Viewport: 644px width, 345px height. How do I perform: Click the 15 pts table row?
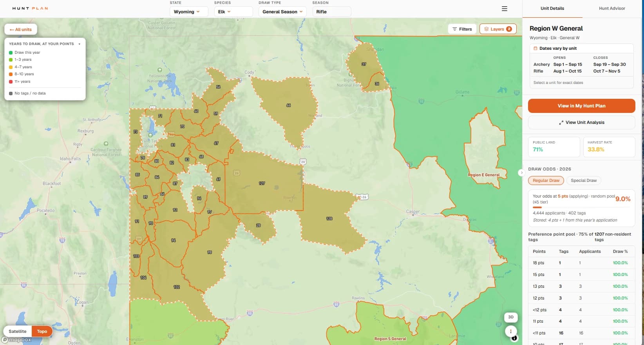[581, 274]
